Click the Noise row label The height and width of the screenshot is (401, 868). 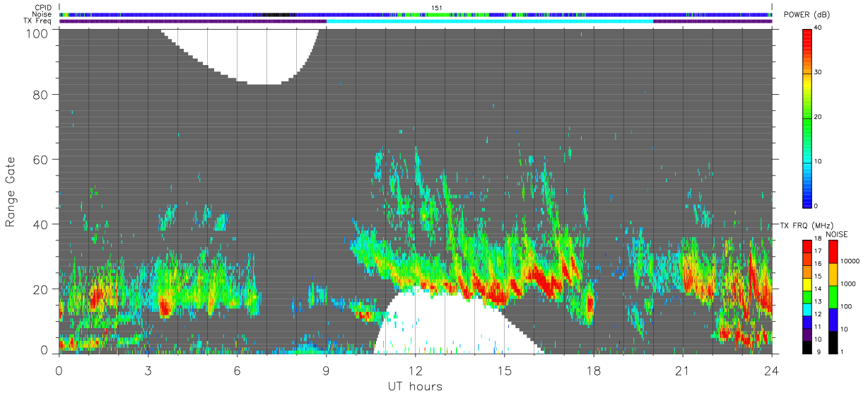pyautogui.click(x=42, y=14)
